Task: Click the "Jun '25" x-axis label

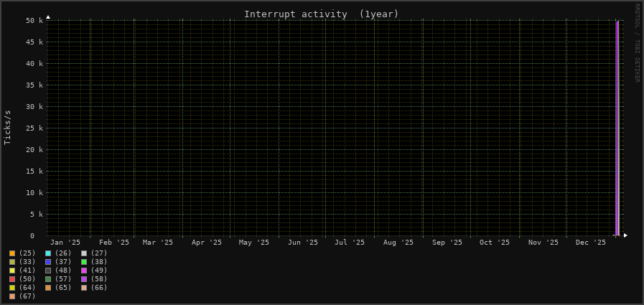Action: coord(302,243)
